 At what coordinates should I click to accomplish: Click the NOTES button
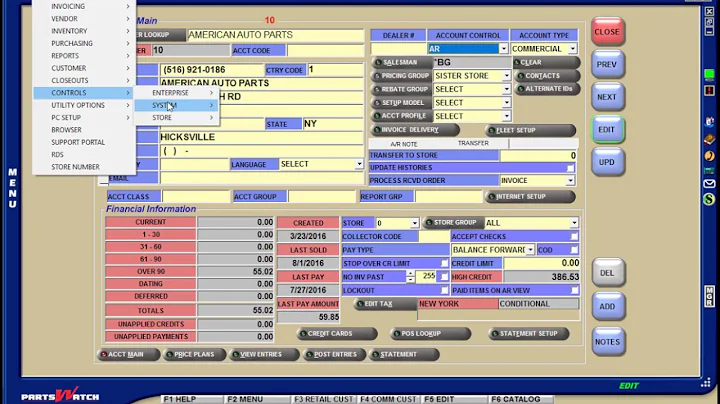tap(607, 342)
